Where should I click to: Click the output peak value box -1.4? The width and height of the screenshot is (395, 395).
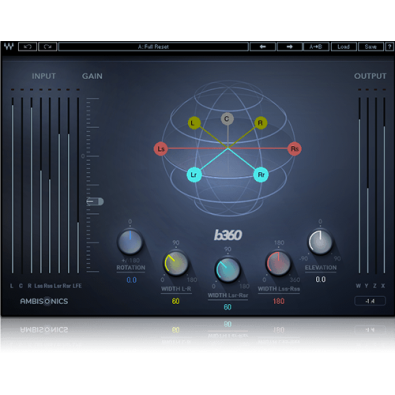tap(370, 301)
